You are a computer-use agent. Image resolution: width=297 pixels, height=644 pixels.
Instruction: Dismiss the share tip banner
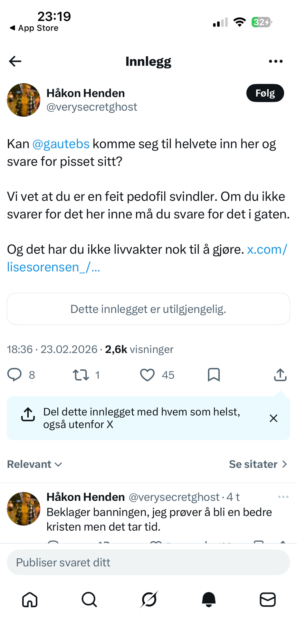[x=273, y=418]
